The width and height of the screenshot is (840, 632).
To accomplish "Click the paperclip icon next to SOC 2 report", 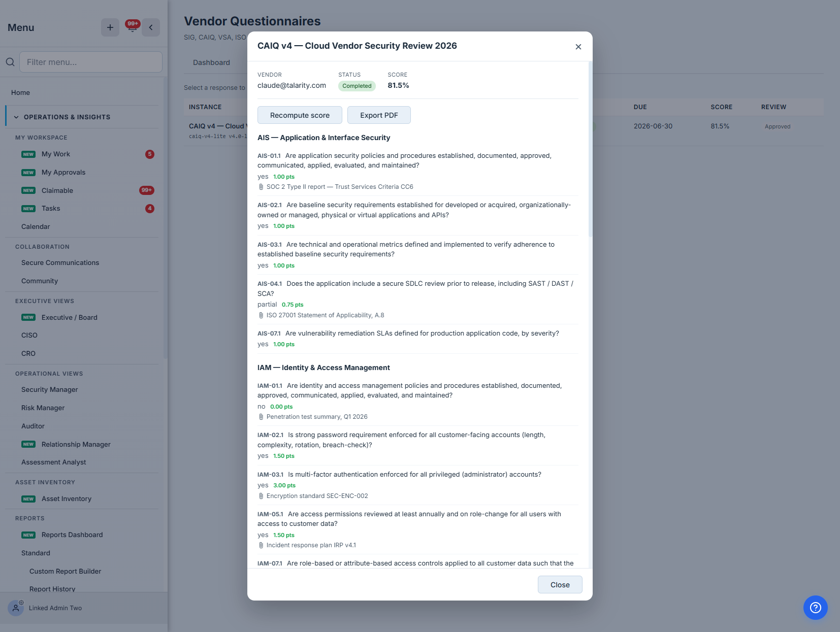I will click(261, 187).
